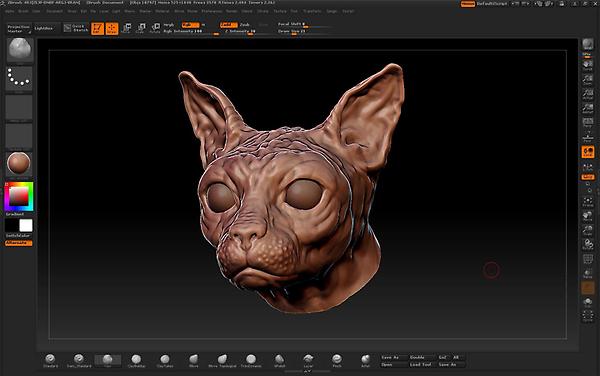Open the current brush thumbnail picker

[20, 49]
